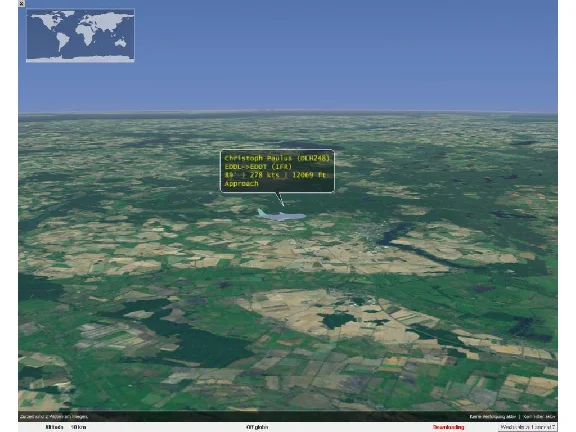Select Australia on the world minimap
576x432 pixels.
coord(120,43)
